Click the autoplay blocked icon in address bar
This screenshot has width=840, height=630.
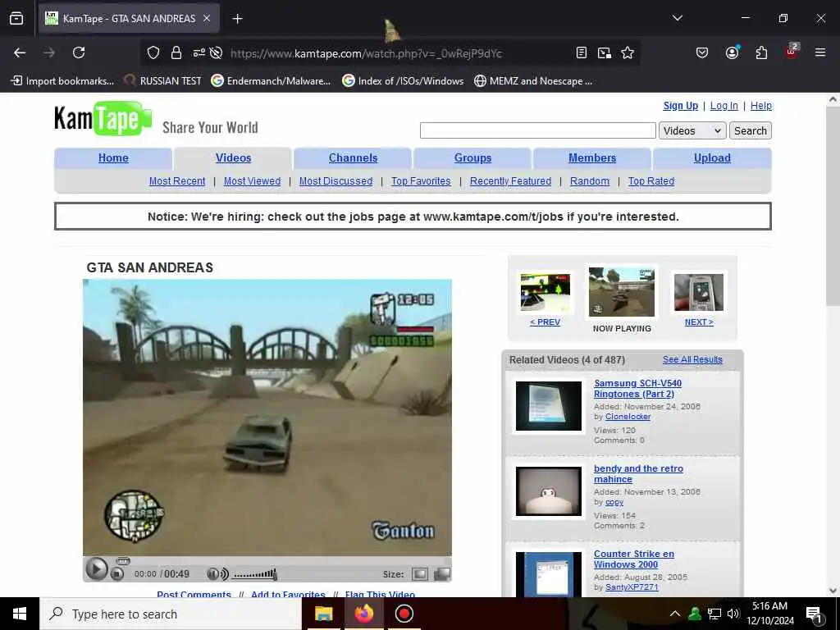216,52
